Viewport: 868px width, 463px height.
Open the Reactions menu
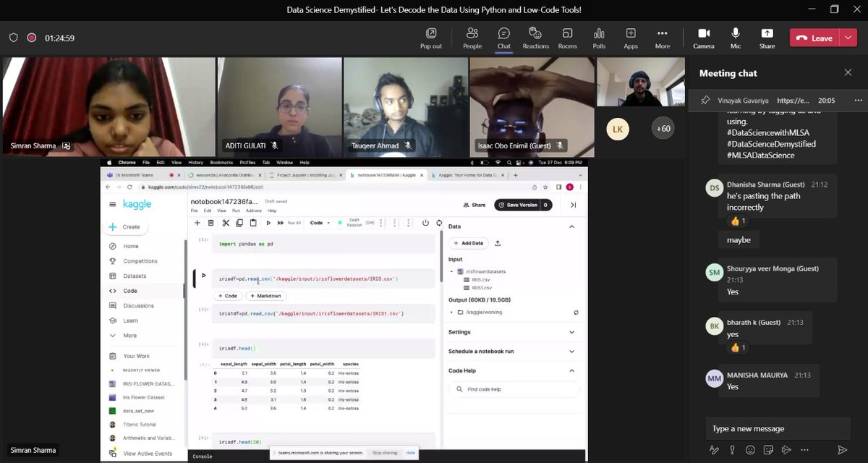coord(536,38)
